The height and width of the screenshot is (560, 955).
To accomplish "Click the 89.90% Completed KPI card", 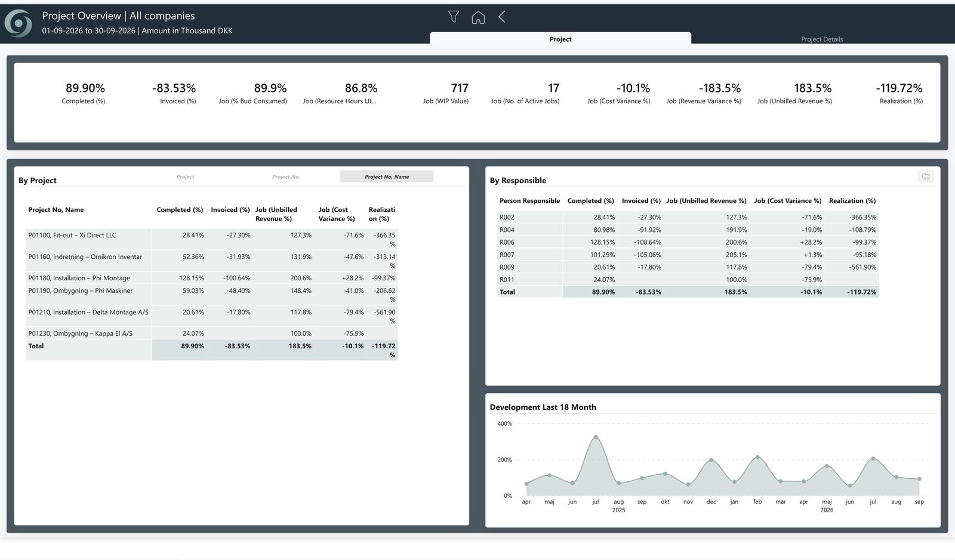I will [84, 93].
